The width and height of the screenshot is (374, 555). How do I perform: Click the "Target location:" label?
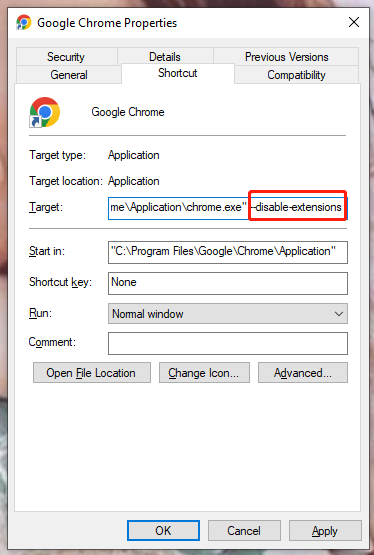[x=65, y=181]
